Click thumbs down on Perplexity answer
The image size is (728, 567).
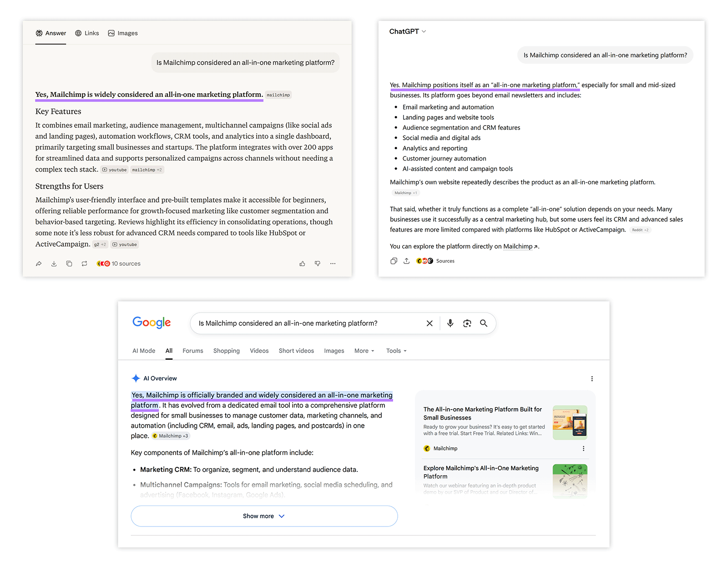(318, 263)
